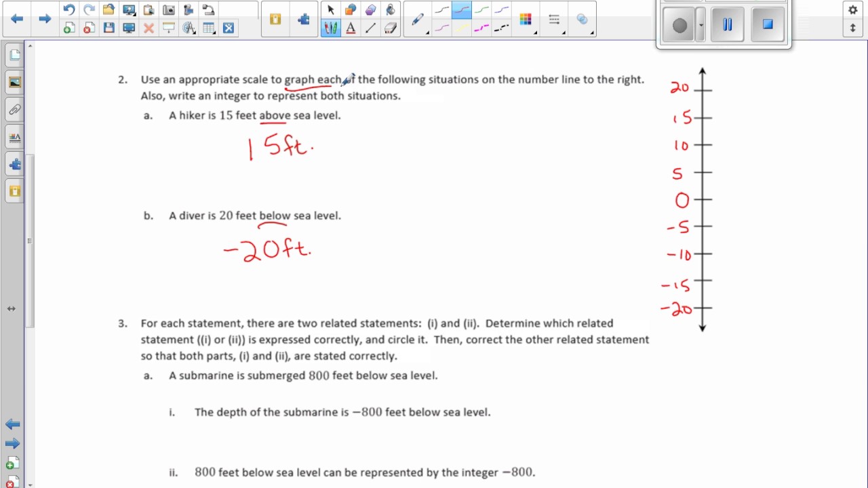Redo the last undone action

tap(89, 9)
